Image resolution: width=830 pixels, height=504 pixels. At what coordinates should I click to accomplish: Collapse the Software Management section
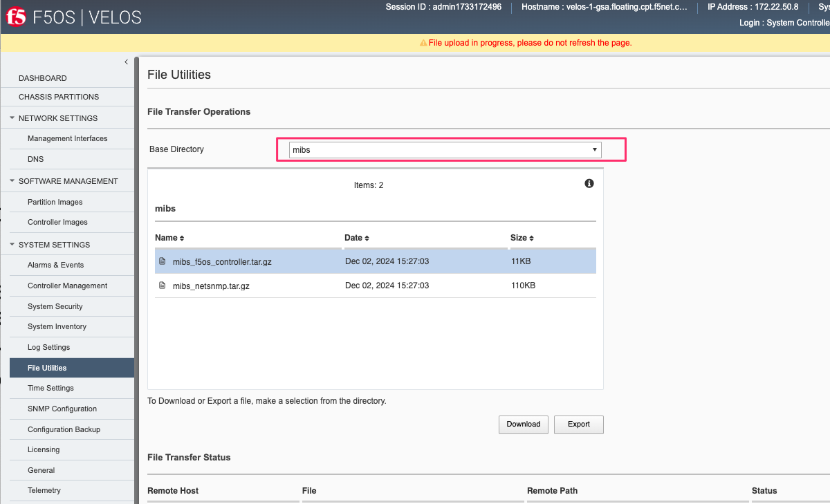coord(12,181)
